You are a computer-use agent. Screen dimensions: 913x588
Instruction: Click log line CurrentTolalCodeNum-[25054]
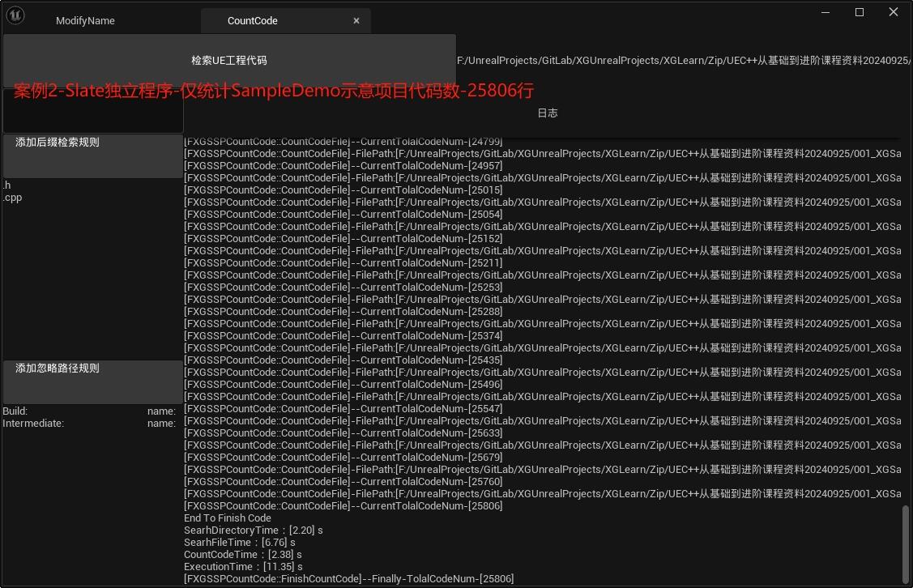click(343, 215)
